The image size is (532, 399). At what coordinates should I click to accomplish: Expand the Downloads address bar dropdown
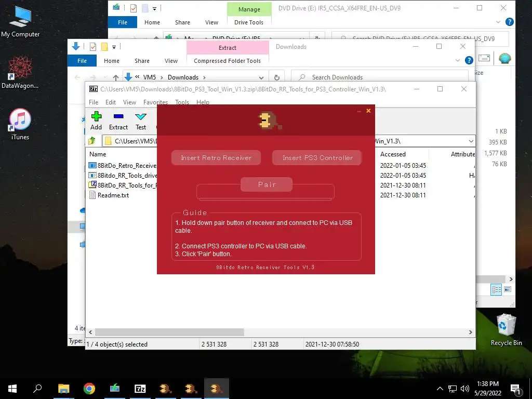[x=261, y=78]
